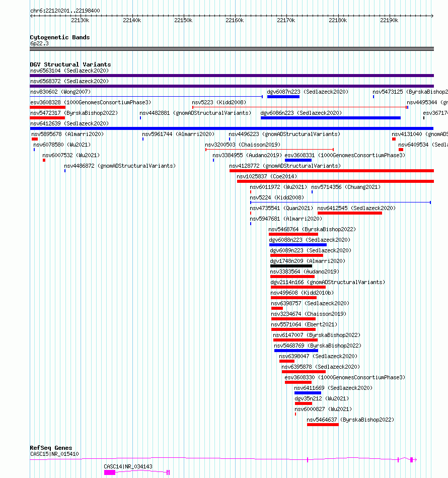Select the nsv5895678 (Almarri2020) label
The image size is (448, 478).
pyautogui.click(x=67, y=134)
